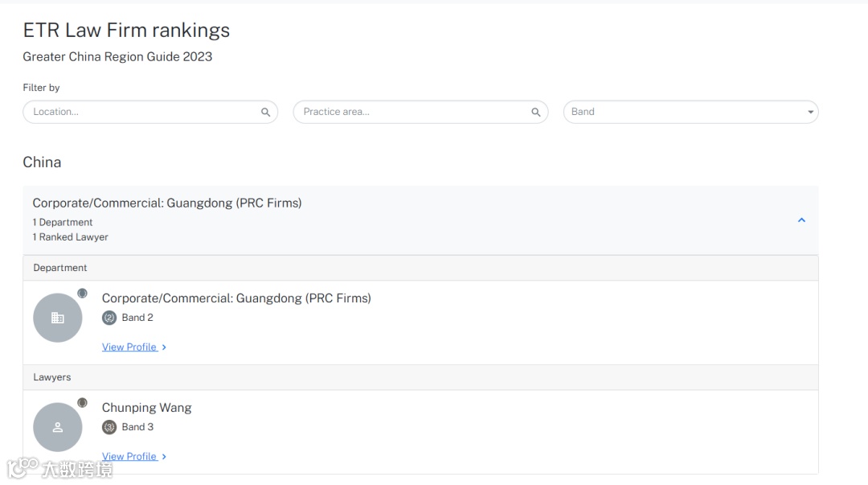The image size is (868, 485).
Task: Click the Band 3 badge icon
Action: point(109,427)
